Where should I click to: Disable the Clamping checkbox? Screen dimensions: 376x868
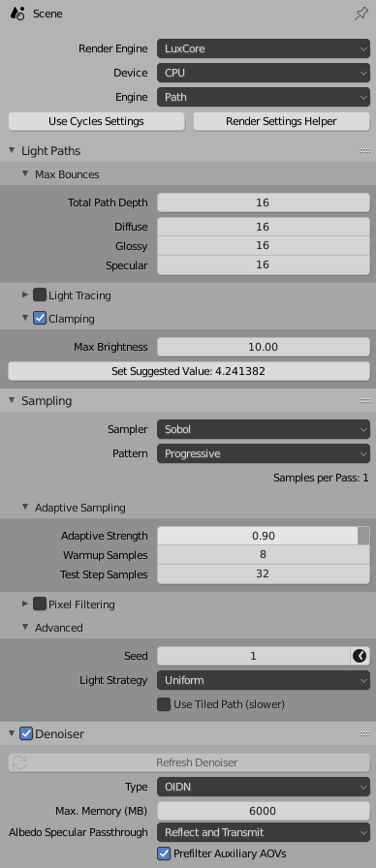[x=40, y=319]
